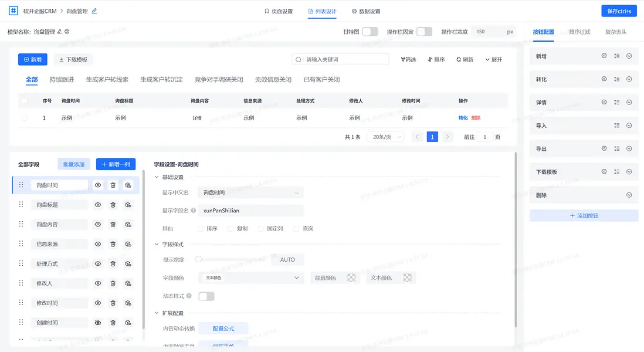Viewport: 644px width, 352px height.
Task: Expand the 删除 button config chevron
Action: [629, 195]
